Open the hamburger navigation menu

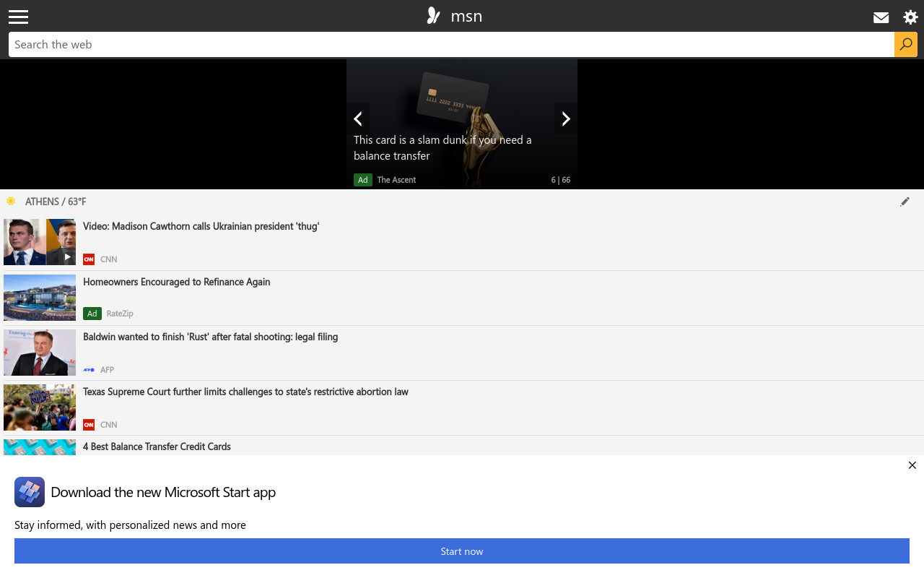click(x=19, y=17)
